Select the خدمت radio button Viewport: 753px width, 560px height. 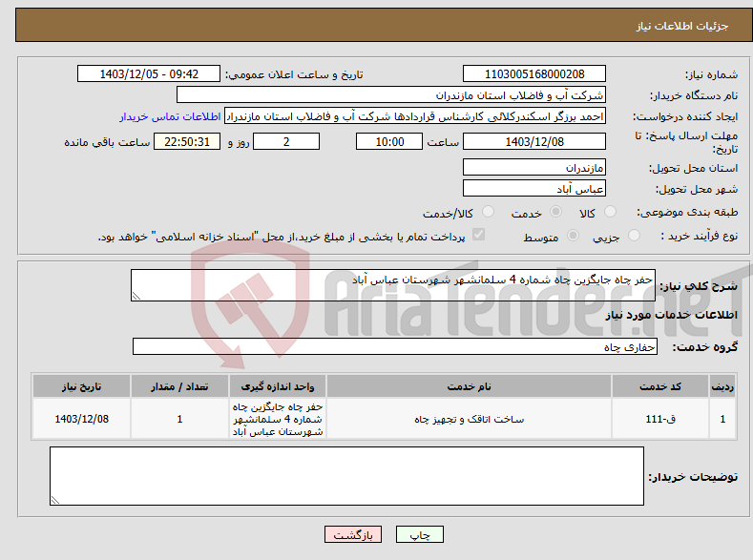click(555, 212)
